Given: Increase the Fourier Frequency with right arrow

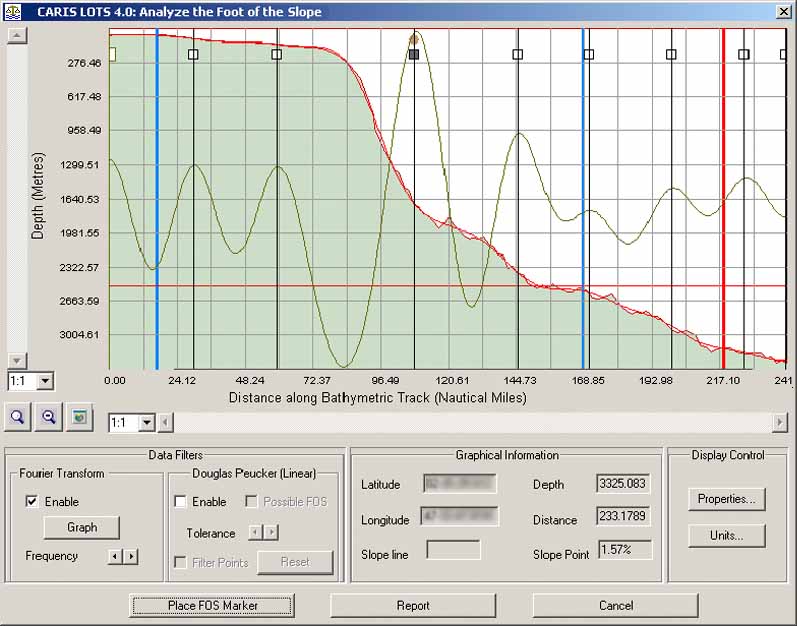Looking at the screenshot, I should (x=131, y=556).
